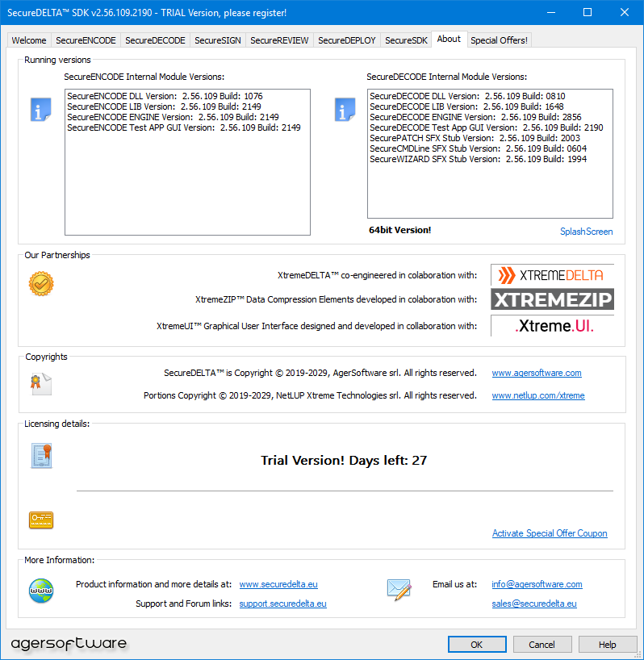Click the partnership badge icon
This screenshot has height=660, width=644.
tap(41, 284)
